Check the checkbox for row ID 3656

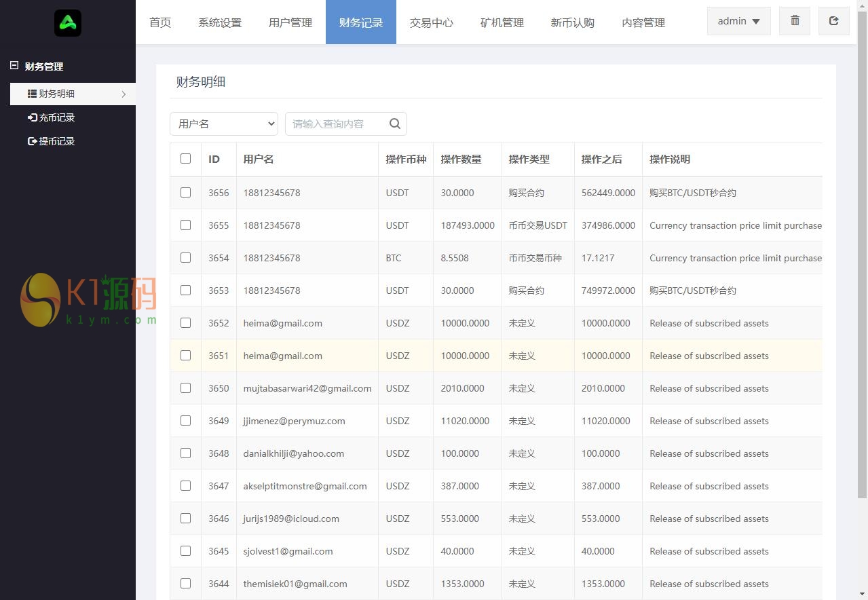pyautogui.click(x=185, y=193)
